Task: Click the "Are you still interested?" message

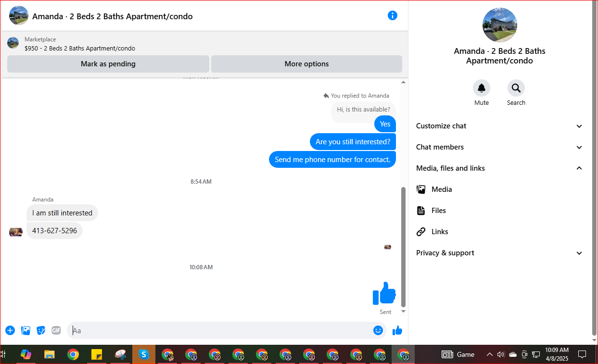Action: coord(353,141)
